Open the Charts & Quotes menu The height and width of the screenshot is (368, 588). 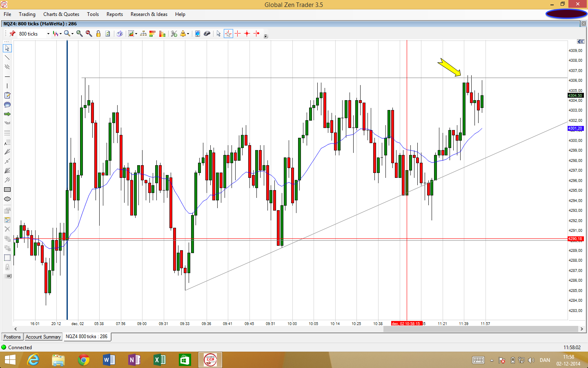point(61,14)
